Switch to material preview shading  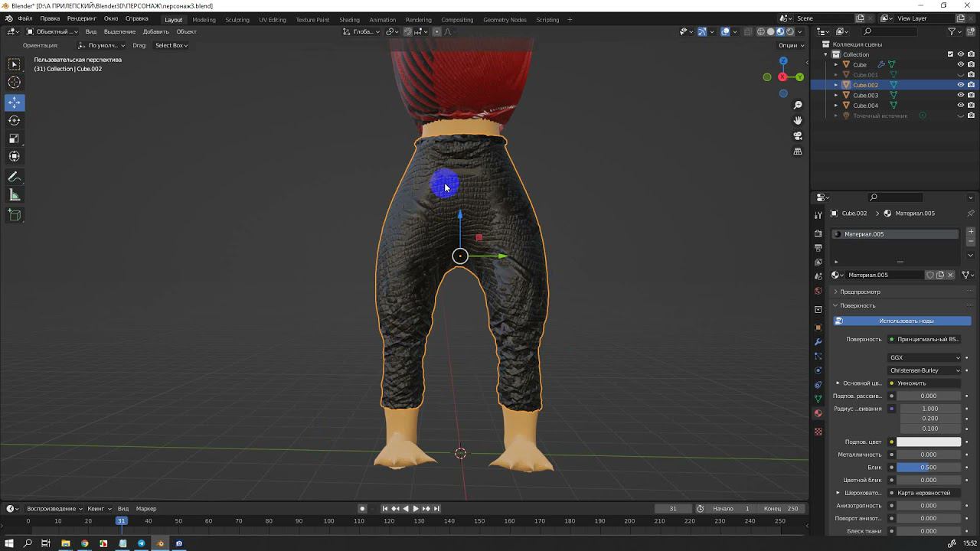click(781, 31)
